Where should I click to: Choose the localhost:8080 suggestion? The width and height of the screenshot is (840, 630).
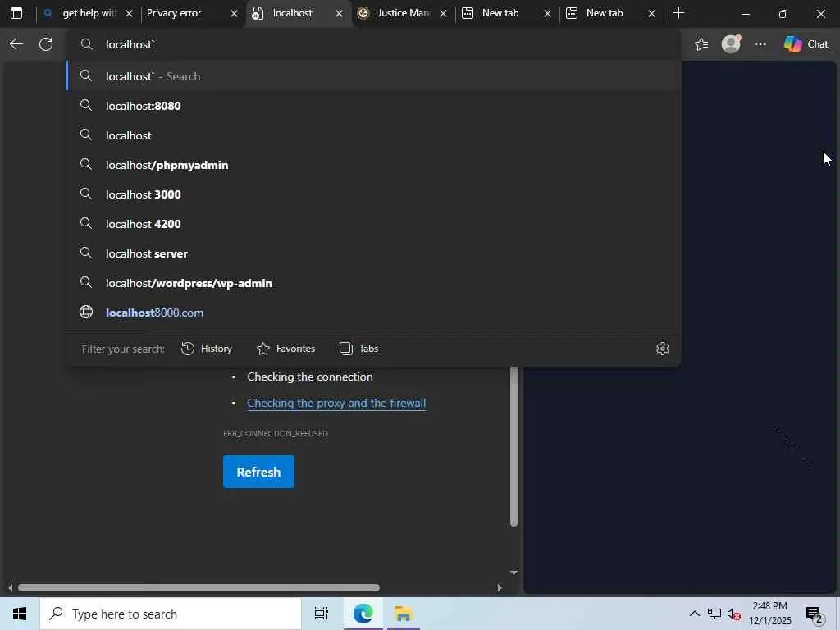click(373, 106)
